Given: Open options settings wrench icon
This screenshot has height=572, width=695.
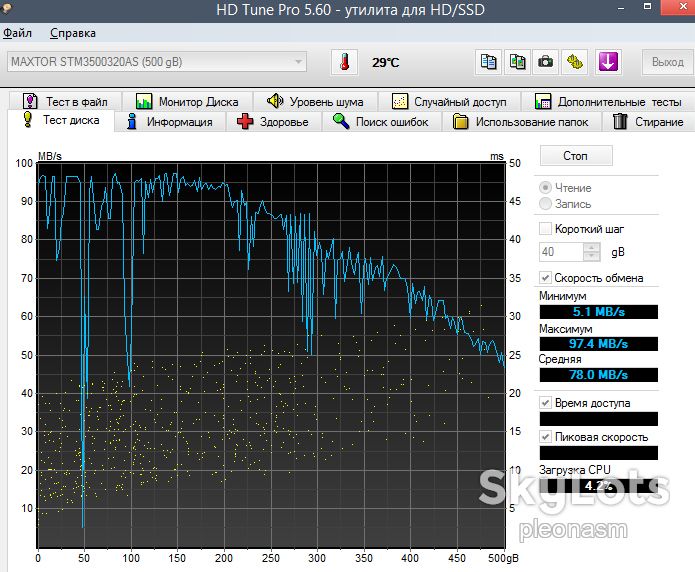Looking at the screenshot, I should click(x=574, y=62).
